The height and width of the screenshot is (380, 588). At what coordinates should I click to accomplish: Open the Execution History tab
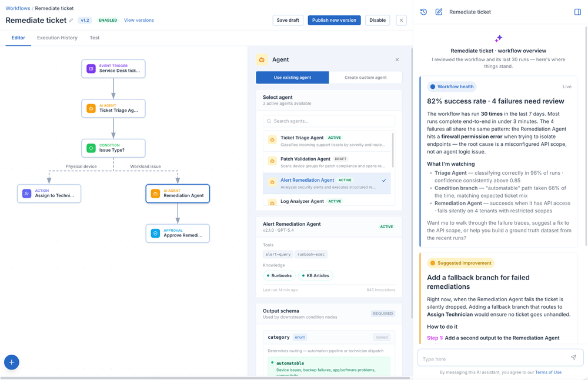point(58,38)
